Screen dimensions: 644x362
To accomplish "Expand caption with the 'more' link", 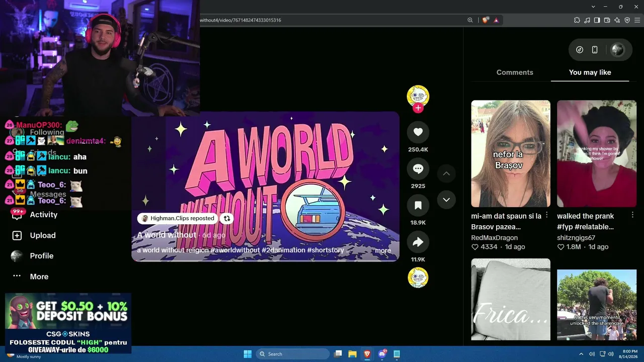I will [x=383, y=250].
